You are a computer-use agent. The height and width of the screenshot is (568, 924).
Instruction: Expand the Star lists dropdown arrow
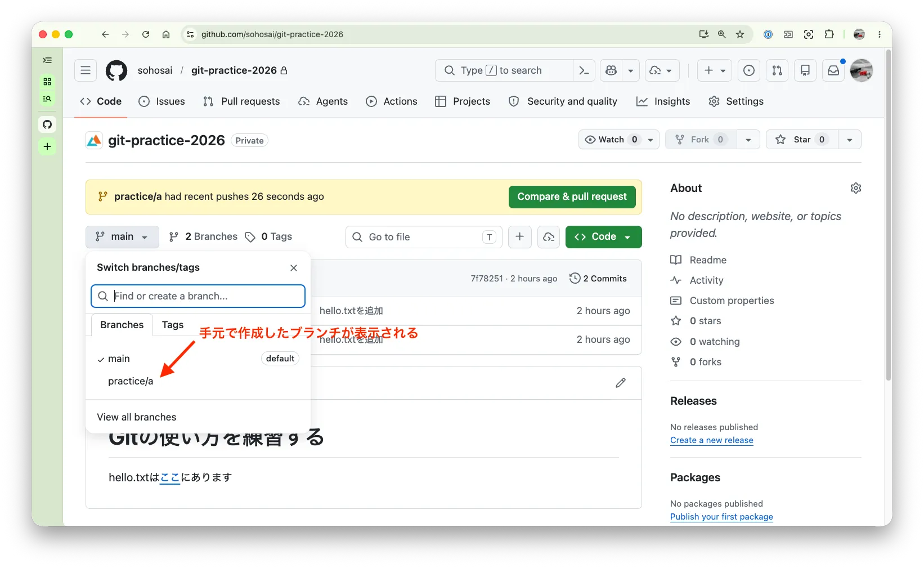pyautogui.click(x=850, y=140)
